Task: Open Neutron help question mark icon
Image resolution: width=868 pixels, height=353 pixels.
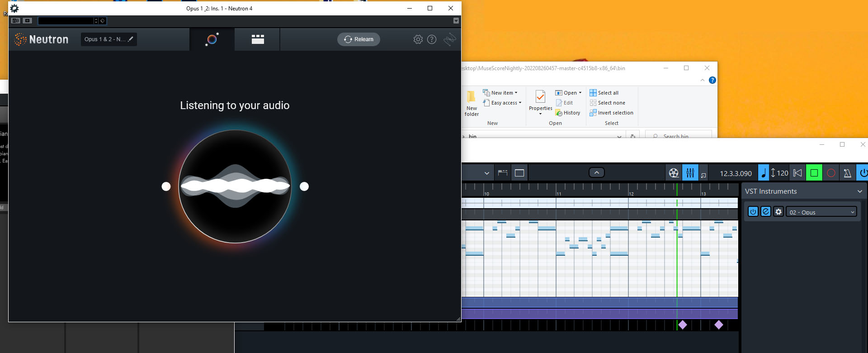Action: (432, 39)
